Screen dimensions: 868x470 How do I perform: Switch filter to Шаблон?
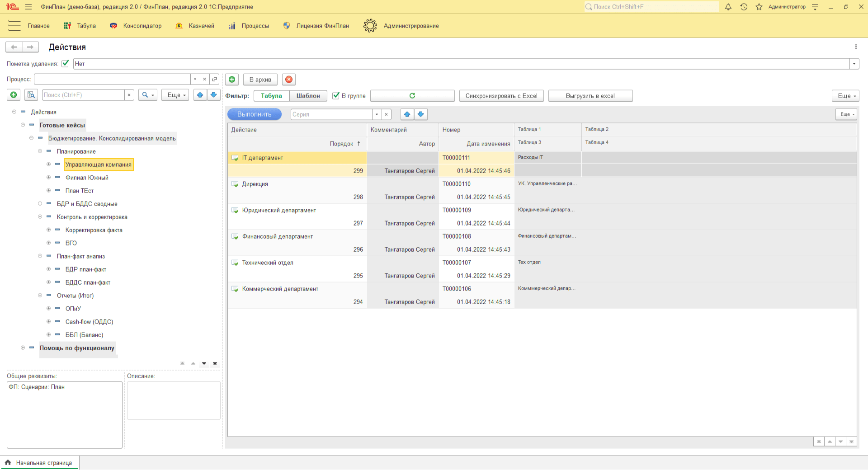click(x=308, y=96)
